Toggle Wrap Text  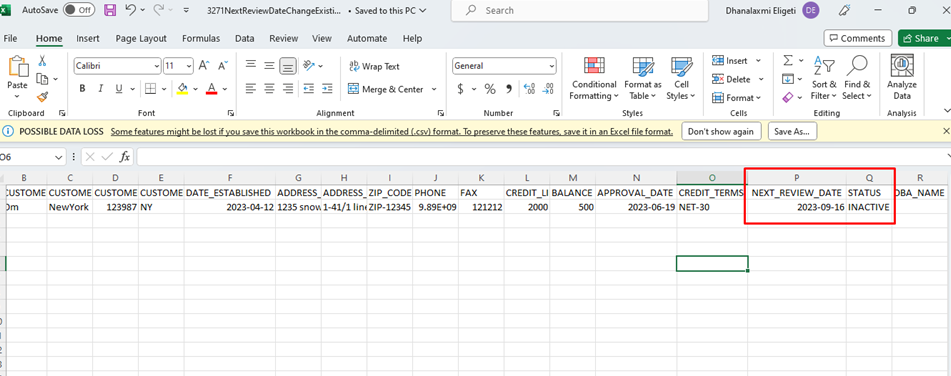374,67
